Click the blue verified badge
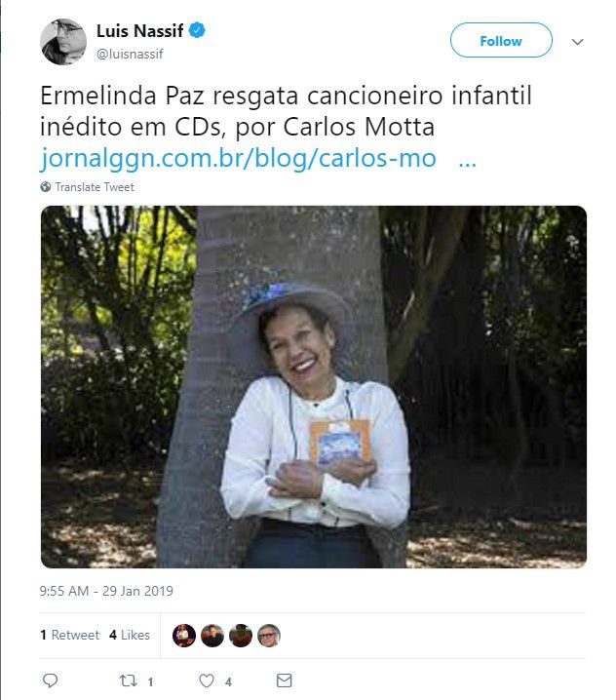This screenshot has height=700, width=616. pos(197,30)
